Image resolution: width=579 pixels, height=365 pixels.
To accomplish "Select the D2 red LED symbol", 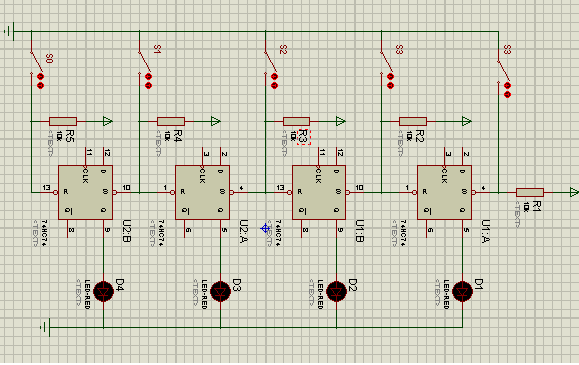I will click(336, 292).
